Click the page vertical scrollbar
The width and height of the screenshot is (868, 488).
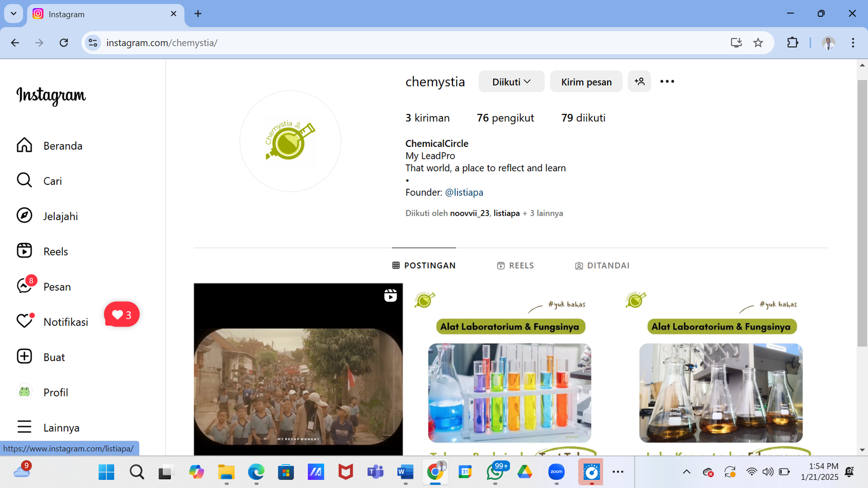(862, 213)
